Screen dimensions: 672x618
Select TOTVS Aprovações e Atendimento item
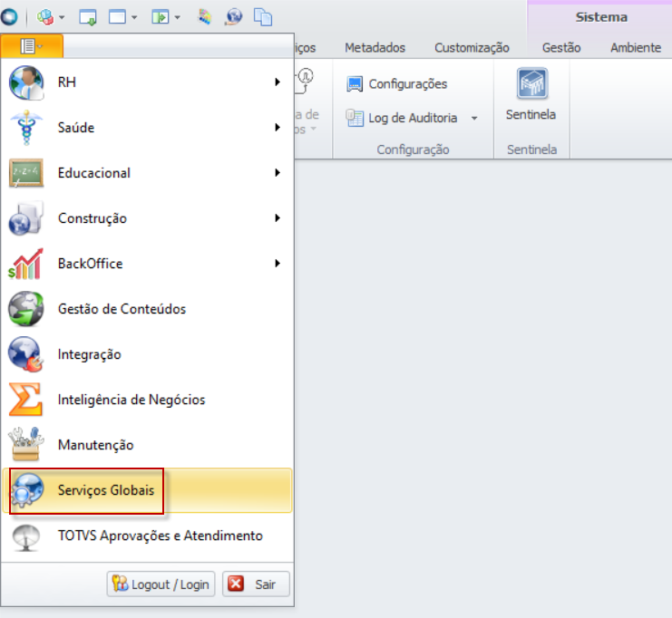coord(147,536)
